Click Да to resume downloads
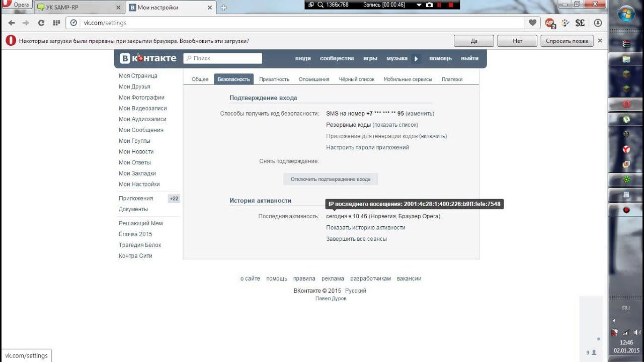The height and width of the screenshot is (362, 644). tap(474, 41)
